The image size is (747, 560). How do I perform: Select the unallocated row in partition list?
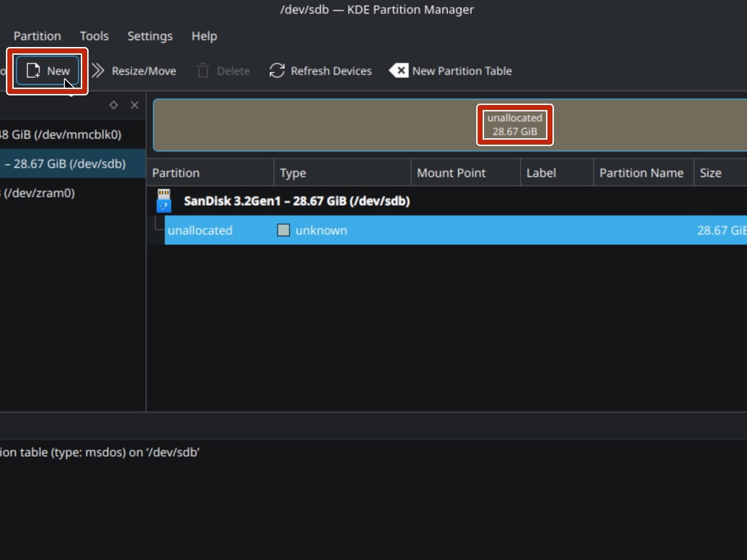(x=200, y=230)
